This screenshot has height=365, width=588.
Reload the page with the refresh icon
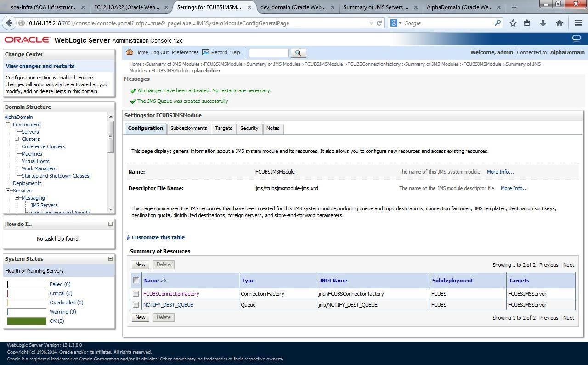(x=379, y=23)
